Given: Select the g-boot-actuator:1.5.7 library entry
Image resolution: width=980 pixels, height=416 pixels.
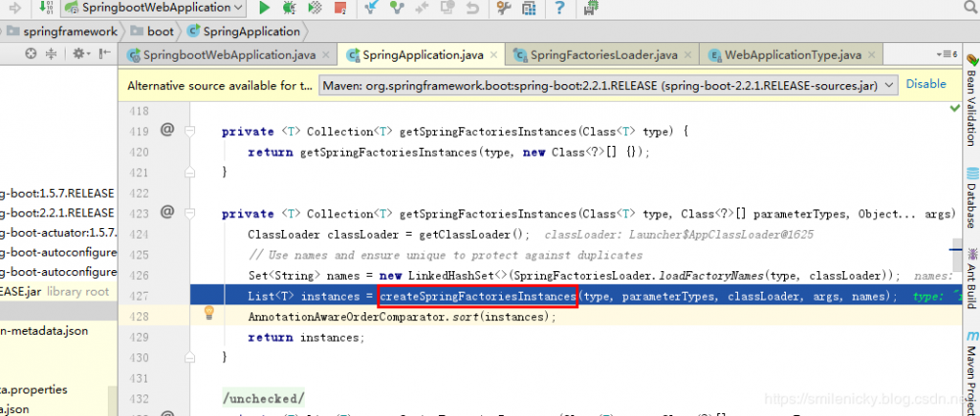Looking at the screenshot, I should 59,232.
